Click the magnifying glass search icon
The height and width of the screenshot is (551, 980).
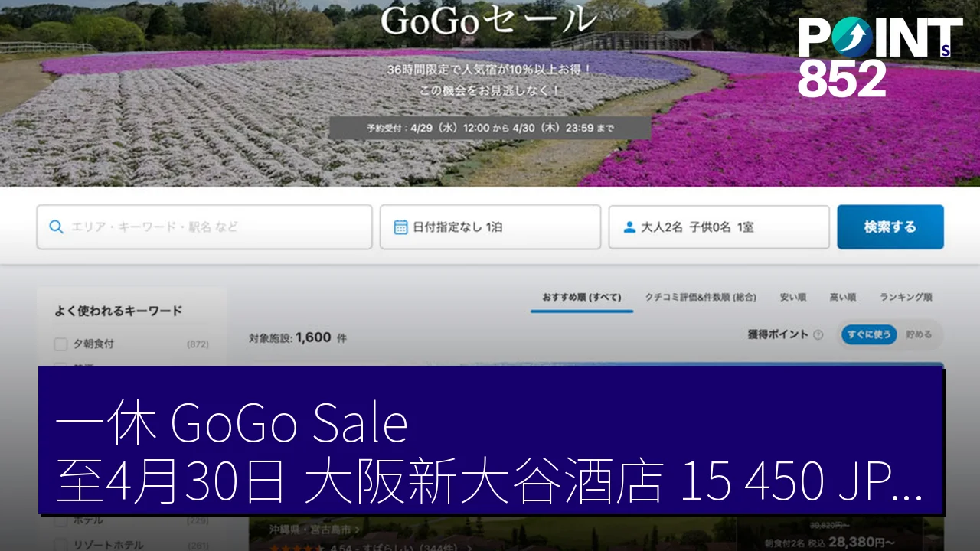(x=56, y=227)
